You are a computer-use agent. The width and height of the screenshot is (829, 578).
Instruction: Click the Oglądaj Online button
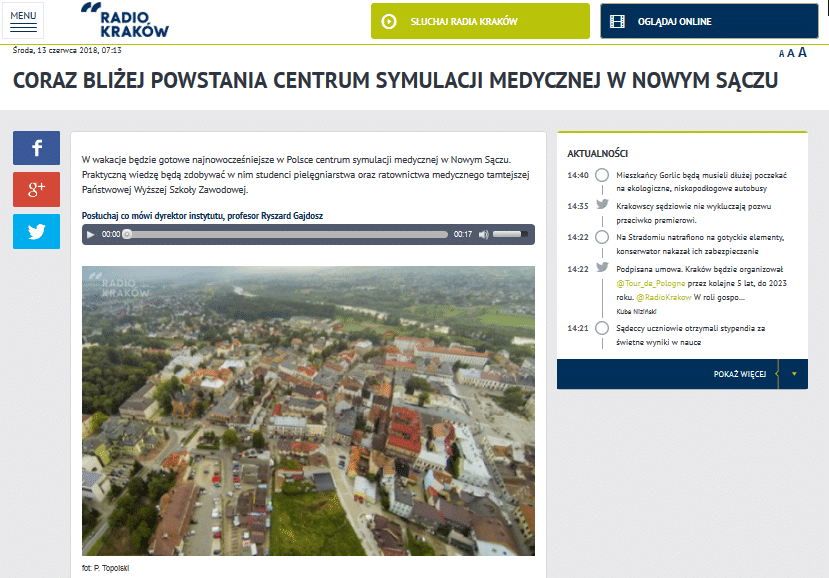click(x=709, y=21)
